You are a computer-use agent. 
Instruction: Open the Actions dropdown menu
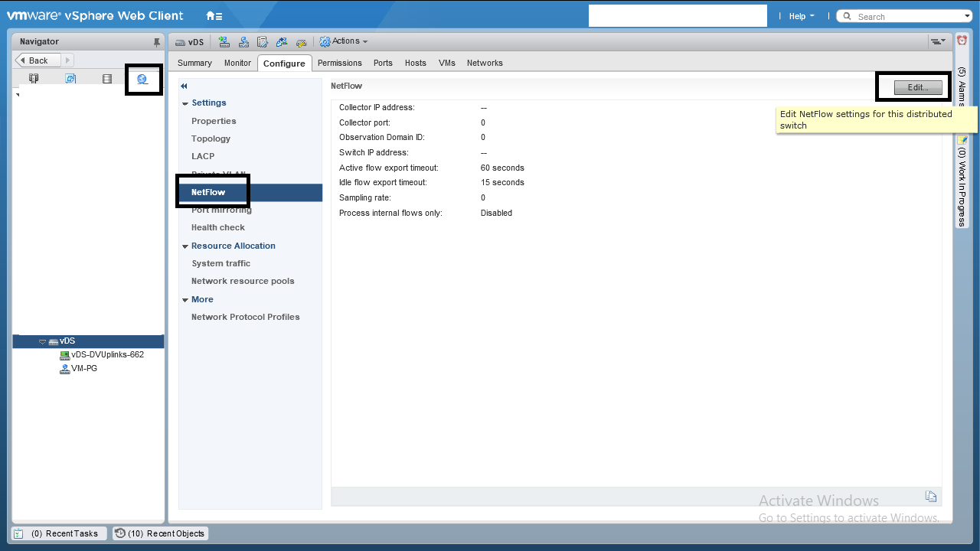tap(344, 41)
